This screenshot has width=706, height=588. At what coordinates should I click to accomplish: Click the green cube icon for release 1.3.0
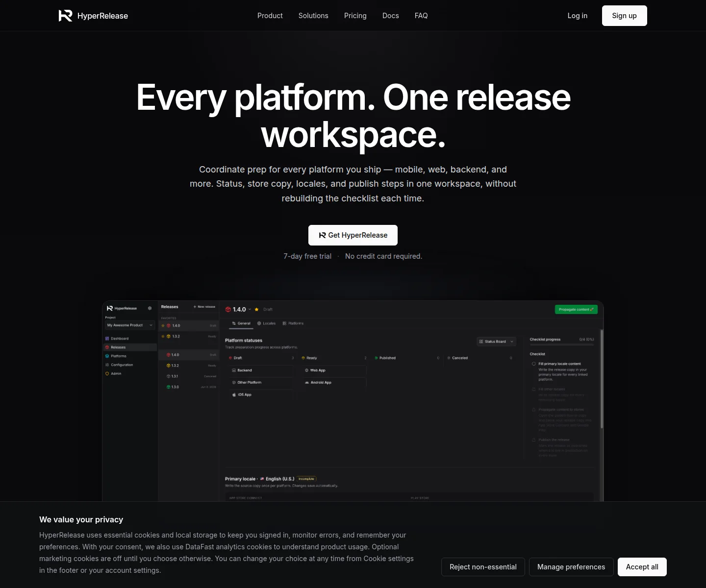tap(168, 387)
